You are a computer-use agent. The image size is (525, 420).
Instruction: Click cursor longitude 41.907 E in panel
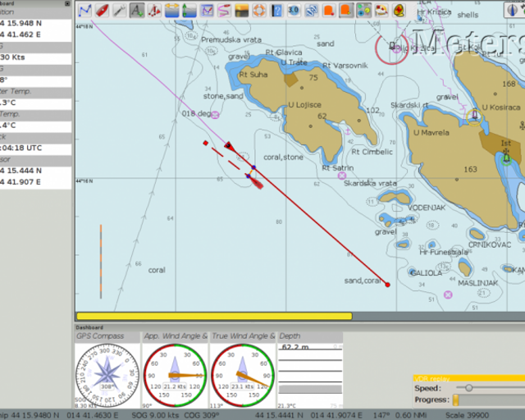click(21, 182)
